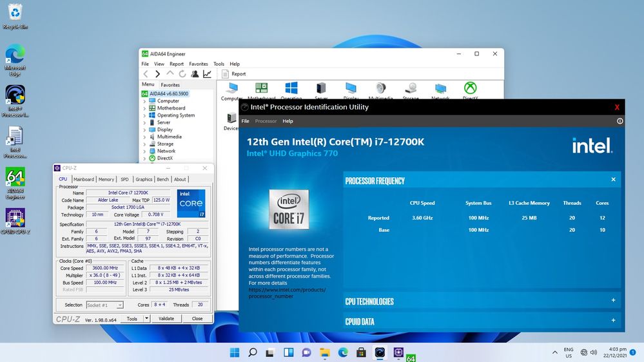Expand the CPUID Data section
Viewport: 644px width, 362px height.
coord(613,321)
